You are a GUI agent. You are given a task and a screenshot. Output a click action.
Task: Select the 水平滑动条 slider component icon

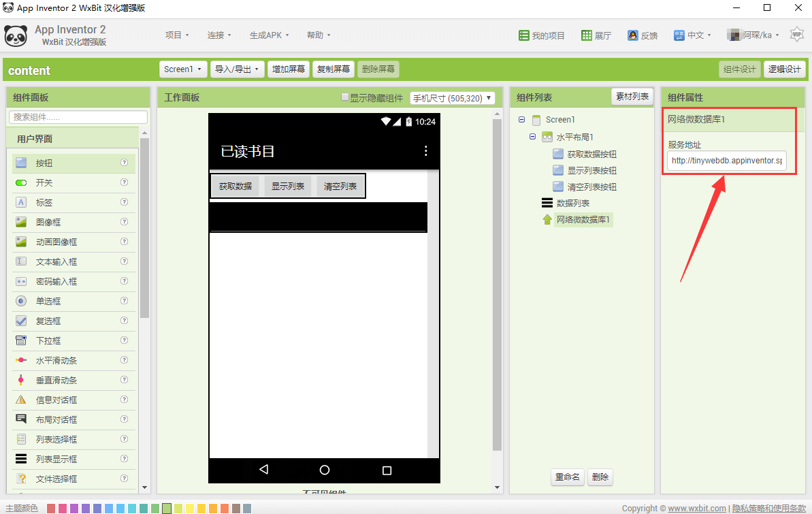tap(20, 360)
